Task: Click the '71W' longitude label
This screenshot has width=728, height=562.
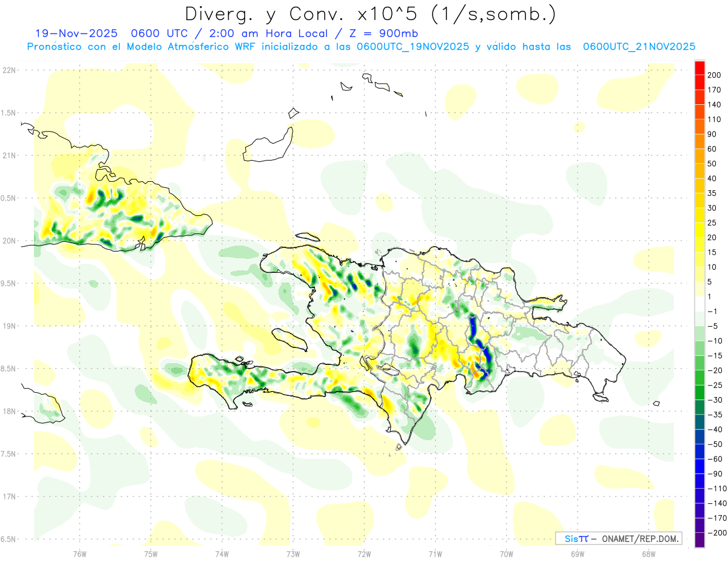Action: pyautogui.click(x=435, y=554)
